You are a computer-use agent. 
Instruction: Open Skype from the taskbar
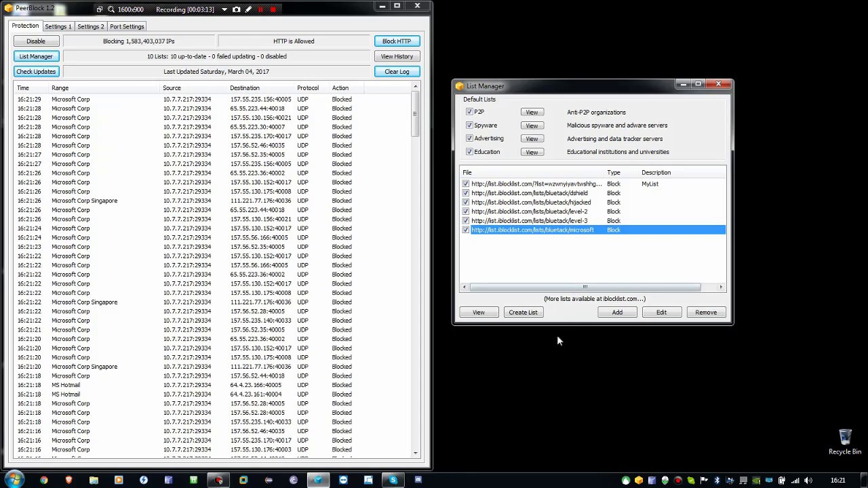[x=393, y=480]
